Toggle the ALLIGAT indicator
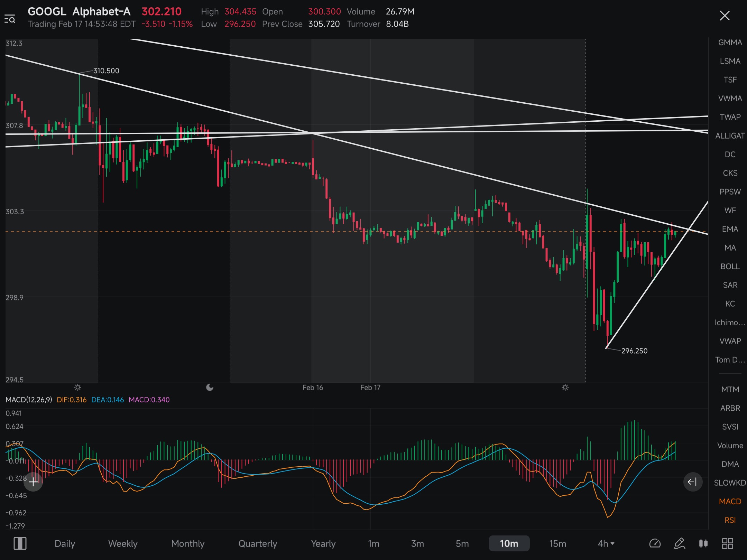 [x=730, y=136]
